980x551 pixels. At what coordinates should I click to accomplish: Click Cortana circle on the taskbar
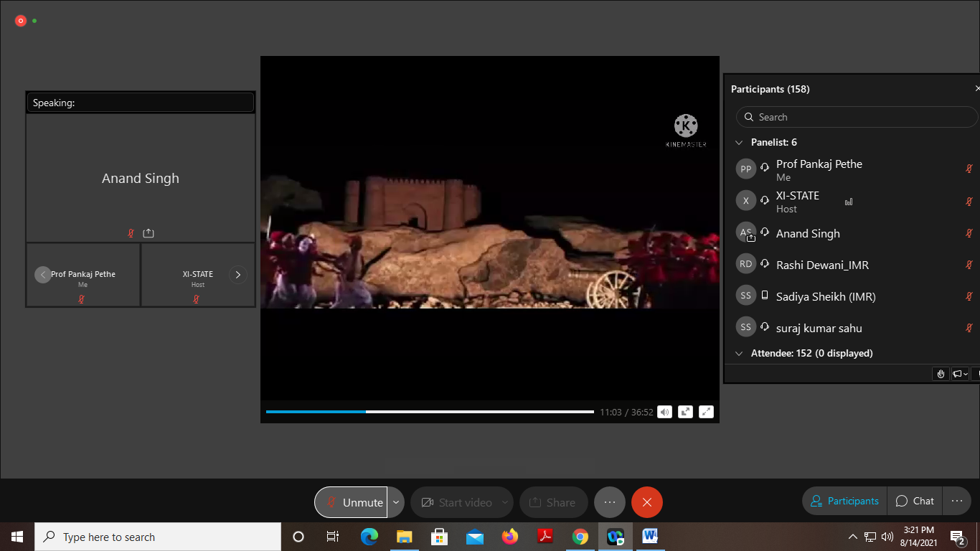click(298, 537)
